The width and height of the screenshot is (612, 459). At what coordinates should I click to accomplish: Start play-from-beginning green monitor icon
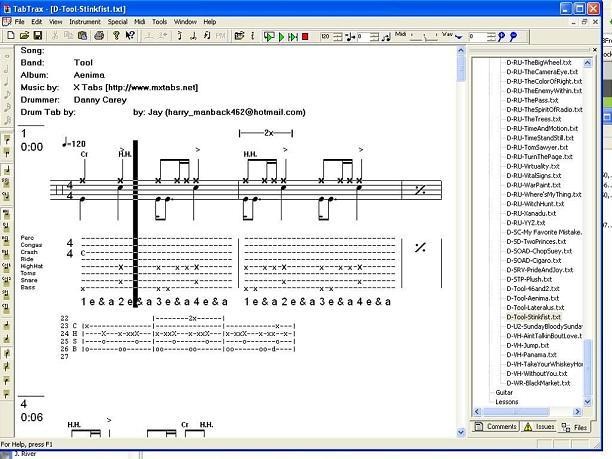click(x=269, y=37)
